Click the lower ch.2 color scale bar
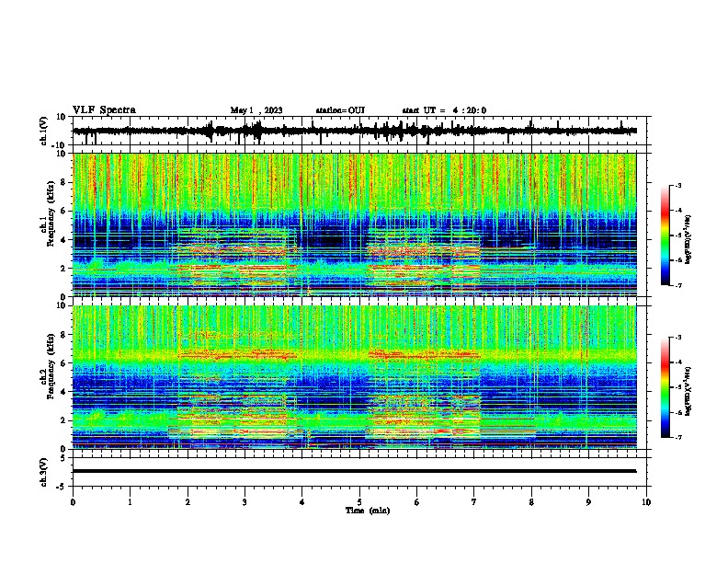The height and width of the screenshot is (563, 728). [x=665, y=387]
